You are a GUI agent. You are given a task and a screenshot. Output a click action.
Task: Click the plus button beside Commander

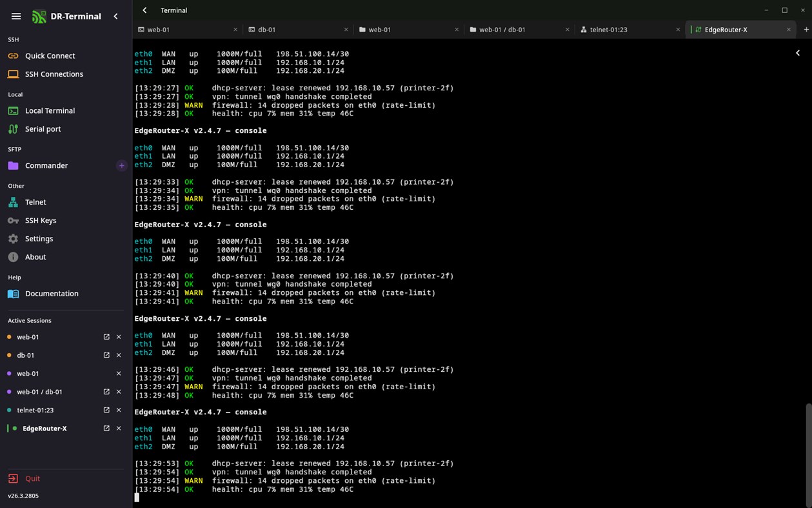(121, 166)
